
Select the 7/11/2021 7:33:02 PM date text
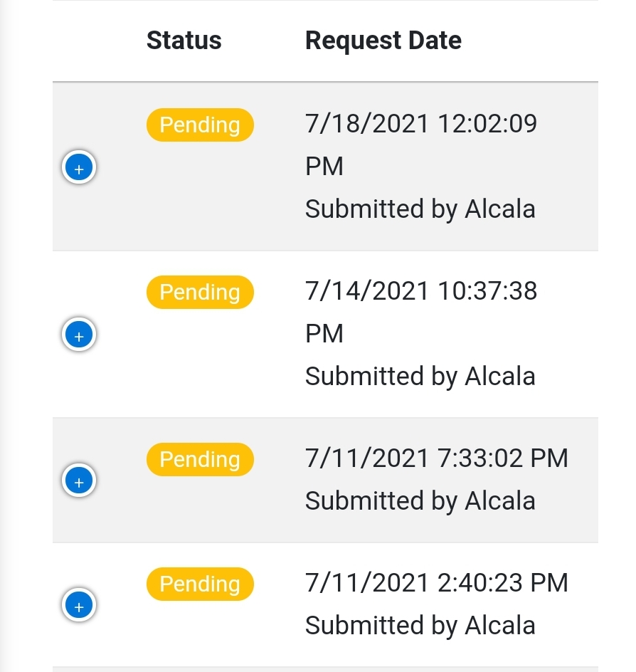point(436,458)
